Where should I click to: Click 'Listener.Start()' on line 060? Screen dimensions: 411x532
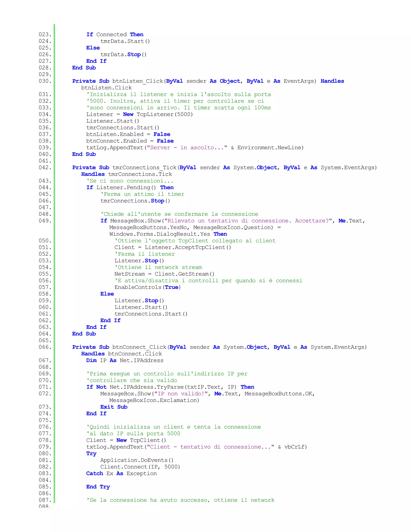(x=141, y=307)
